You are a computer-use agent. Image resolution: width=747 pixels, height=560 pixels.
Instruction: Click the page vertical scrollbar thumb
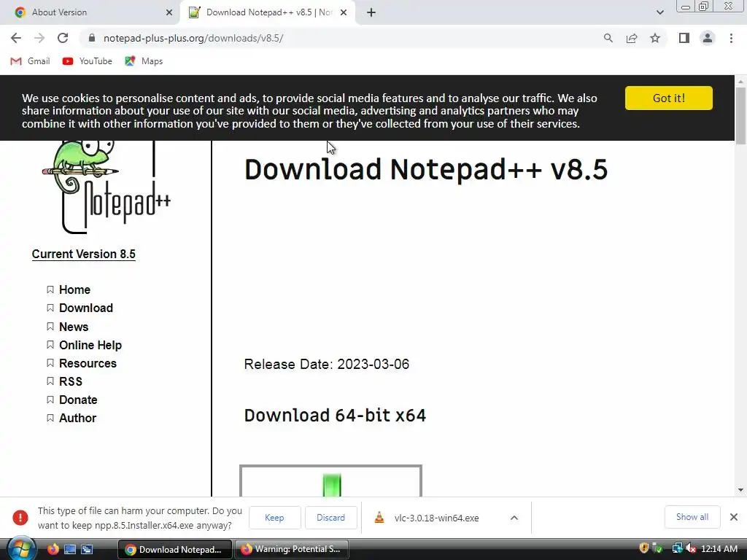(x=740, y=116)
